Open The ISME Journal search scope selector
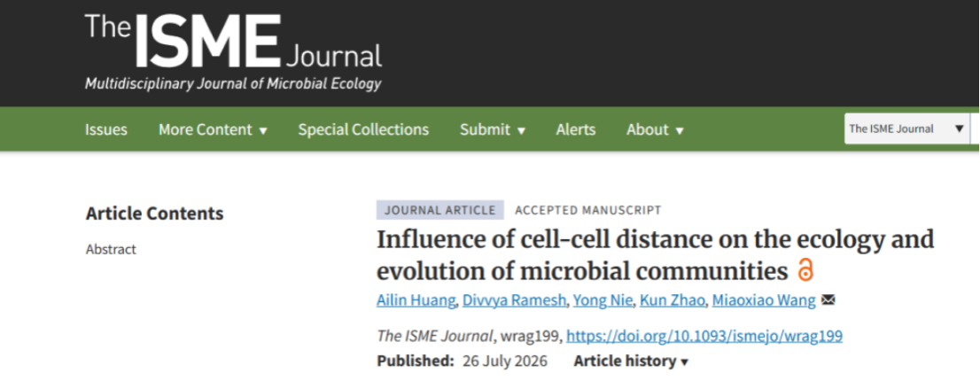 click(906, 128)
